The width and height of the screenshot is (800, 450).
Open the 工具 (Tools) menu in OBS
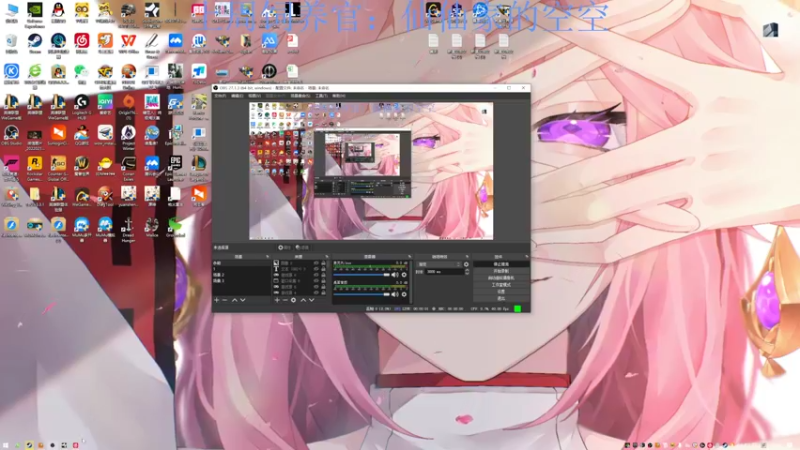point(321,95)
